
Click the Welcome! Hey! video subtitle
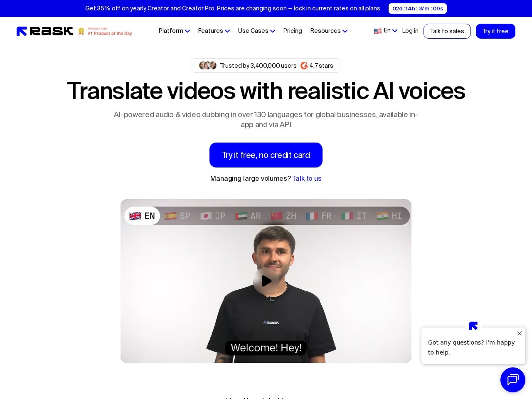click(266, 348)
